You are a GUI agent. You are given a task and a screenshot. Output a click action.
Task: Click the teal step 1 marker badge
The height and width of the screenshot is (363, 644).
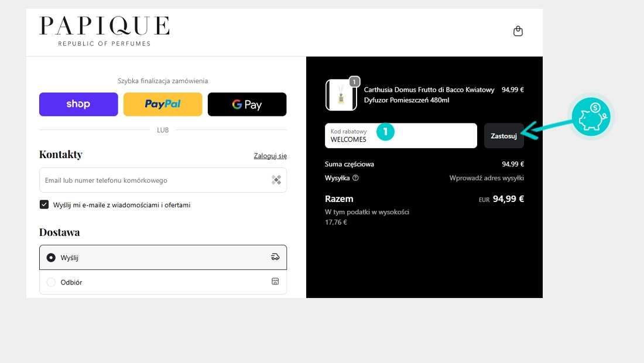coord(385,132)
